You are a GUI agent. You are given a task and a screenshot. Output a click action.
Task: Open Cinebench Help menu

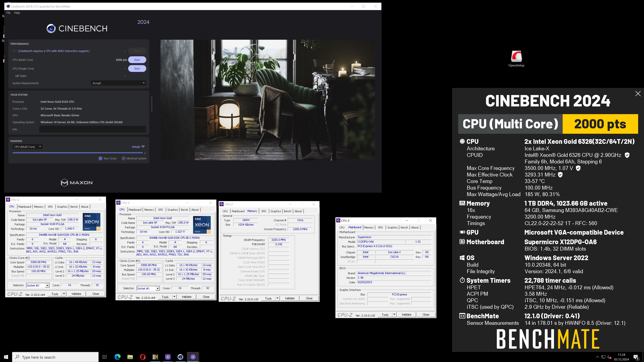pyautogui.click(x=17, y=13)
